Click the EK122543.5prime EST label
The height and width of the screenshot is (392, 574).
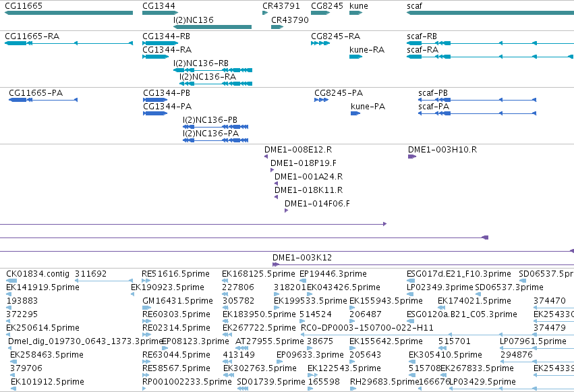tap(344, 368)
